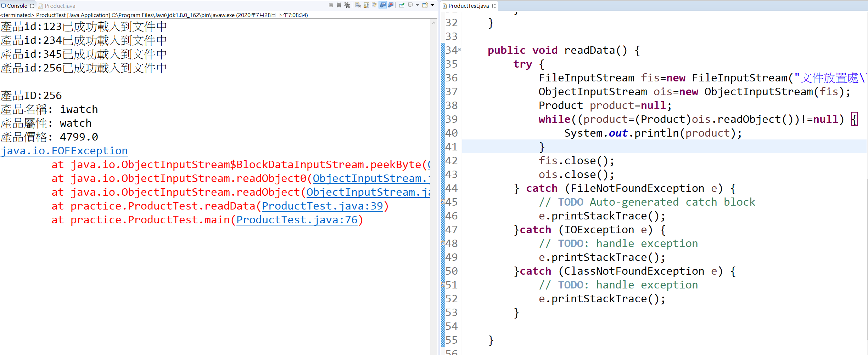The image size is (868, 355).
Task: Click the Console tab monitor icon
Action: 4,6
